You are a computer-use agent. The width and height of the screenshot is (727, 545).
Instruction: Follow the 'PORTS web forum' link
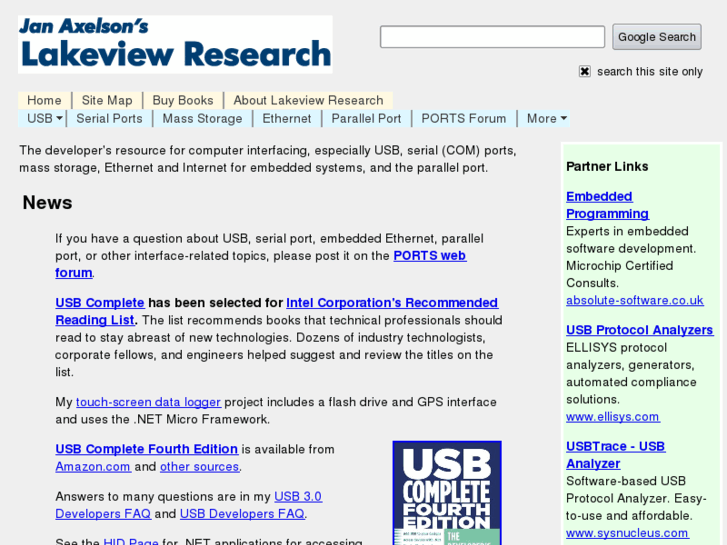pyautogui.click(x=430, y=256)
